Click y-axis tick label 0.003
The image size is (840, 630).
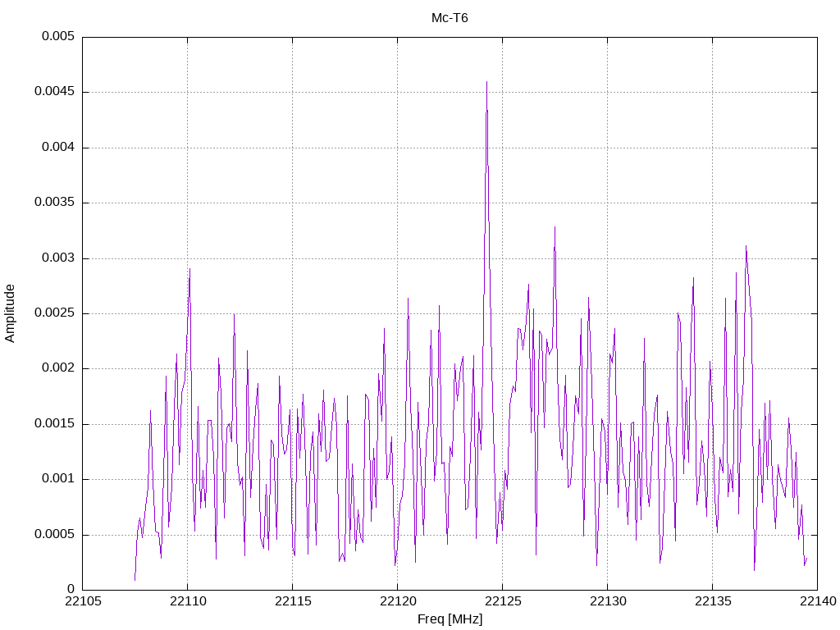click(58, 258)
